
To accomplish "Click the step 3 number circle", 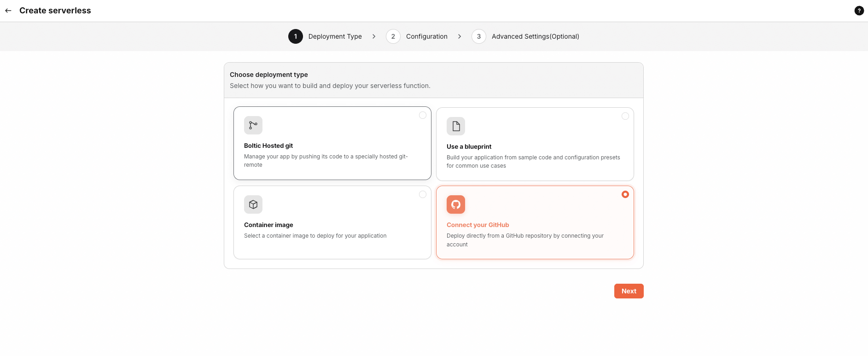I will pyautogui.click(x=479, y=36).
